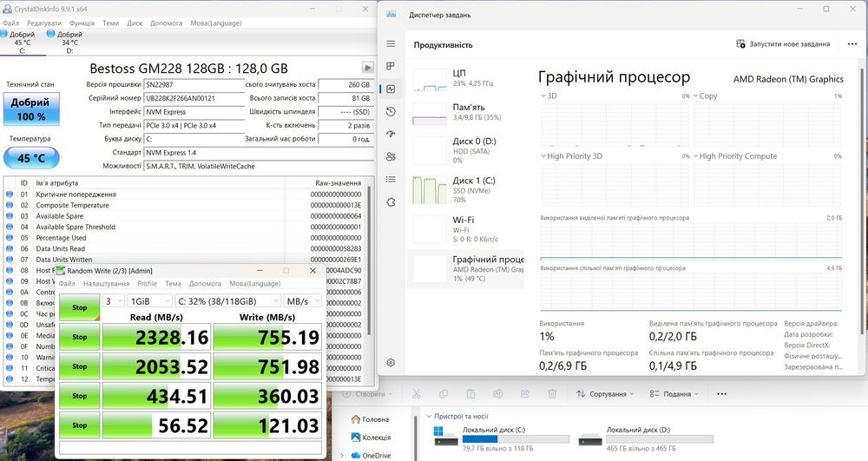This screenshot has width=868, height=461.
Task: Click the Copy icon in File Explorer toolbar
Action: (444, 394)
